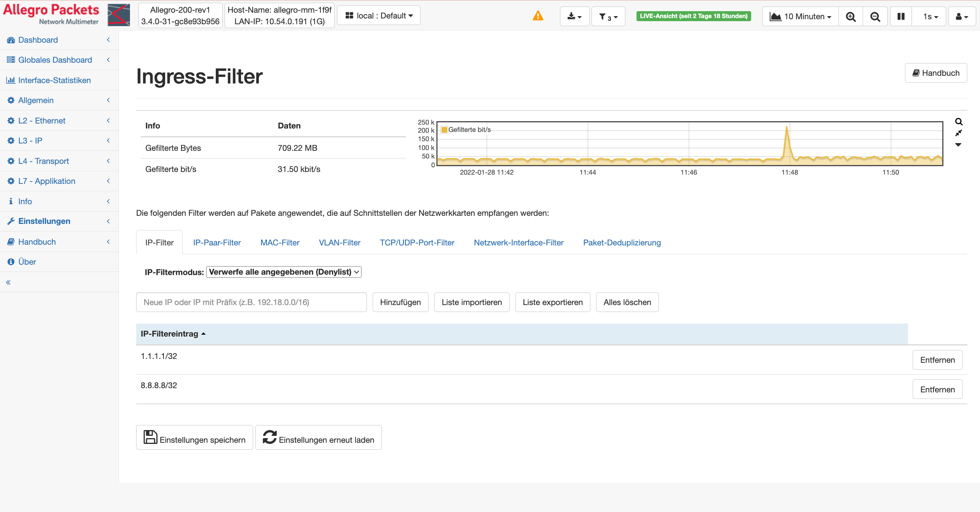Pause the live view updates
The image size is (980, 512).
pos(900,16)
